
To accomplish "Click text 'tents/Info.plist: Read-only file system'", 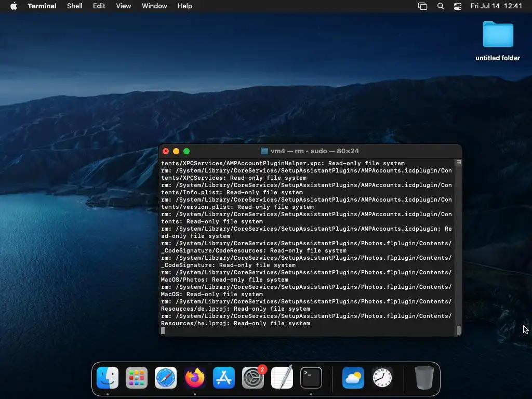I will click(x=232, y=192).
